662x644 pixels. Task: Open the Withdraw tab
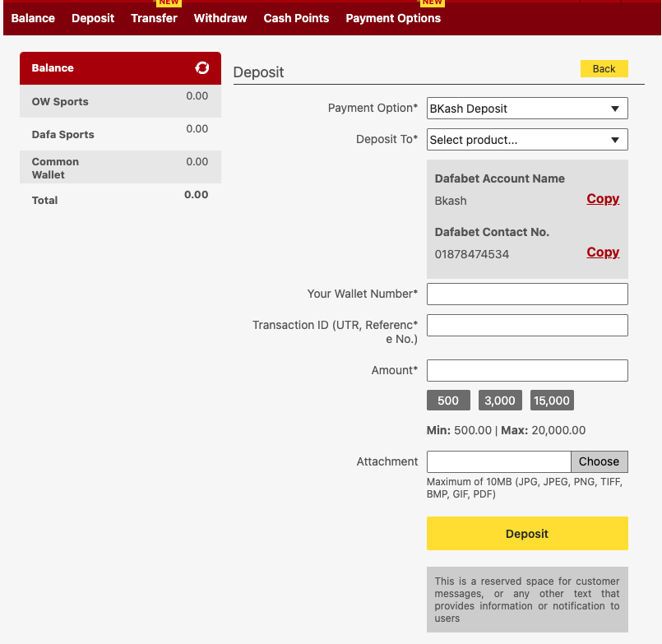click(x=220, y=18)
